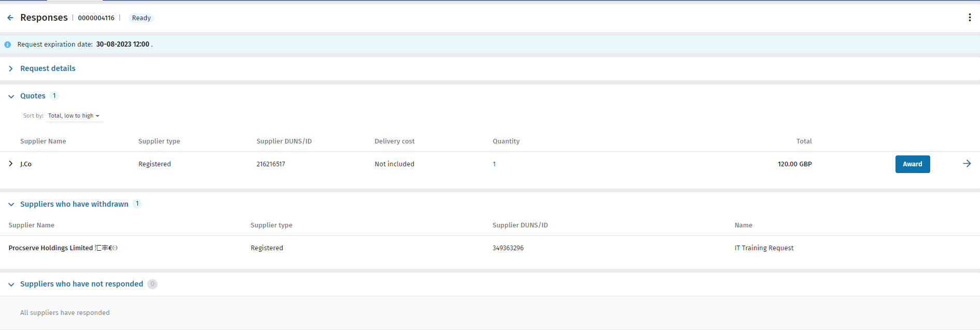Click the Not included delivery cost cell
Viewport: 980px width, 330px height.
(395, 164)
